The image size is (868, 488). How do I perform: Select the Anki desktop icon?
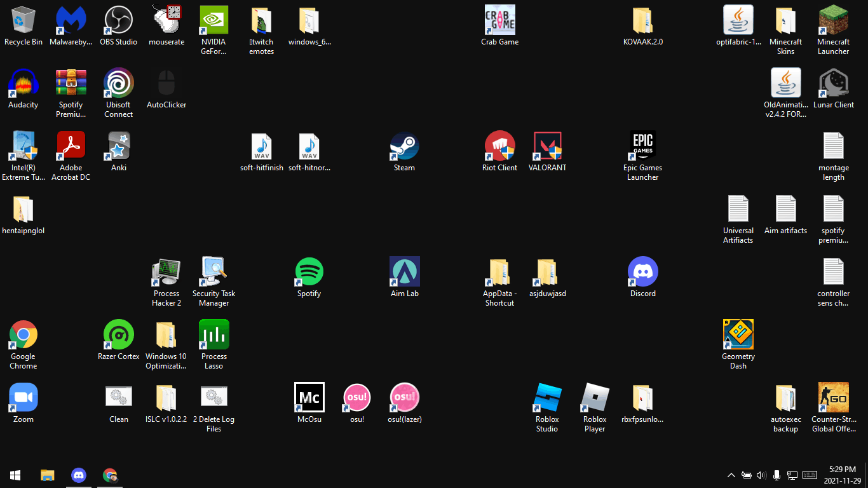pyautogui.click(x=119, y=146)
